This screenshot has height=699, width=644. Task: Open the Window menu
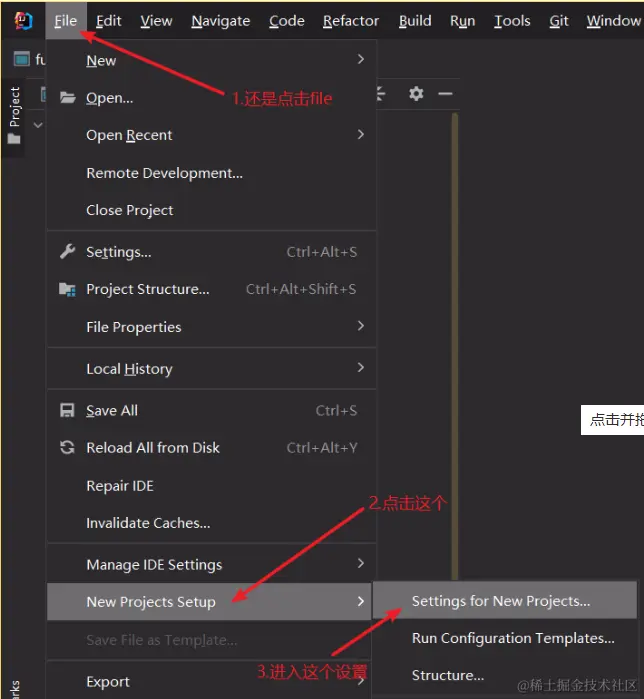click(614, 21)
